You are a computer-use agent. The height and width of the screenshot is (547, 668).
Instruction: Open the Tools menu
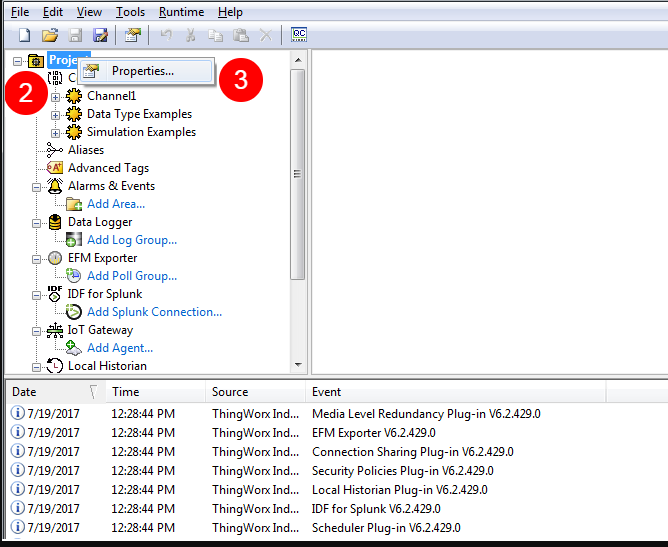[x=130, y=12]
